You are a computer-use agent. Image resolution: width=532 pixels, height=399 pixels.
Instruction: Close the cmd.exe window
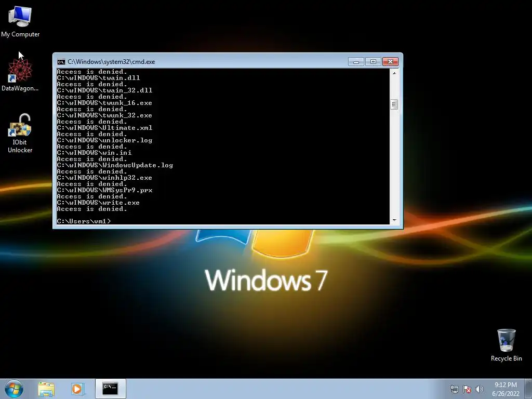pos(390,62)
